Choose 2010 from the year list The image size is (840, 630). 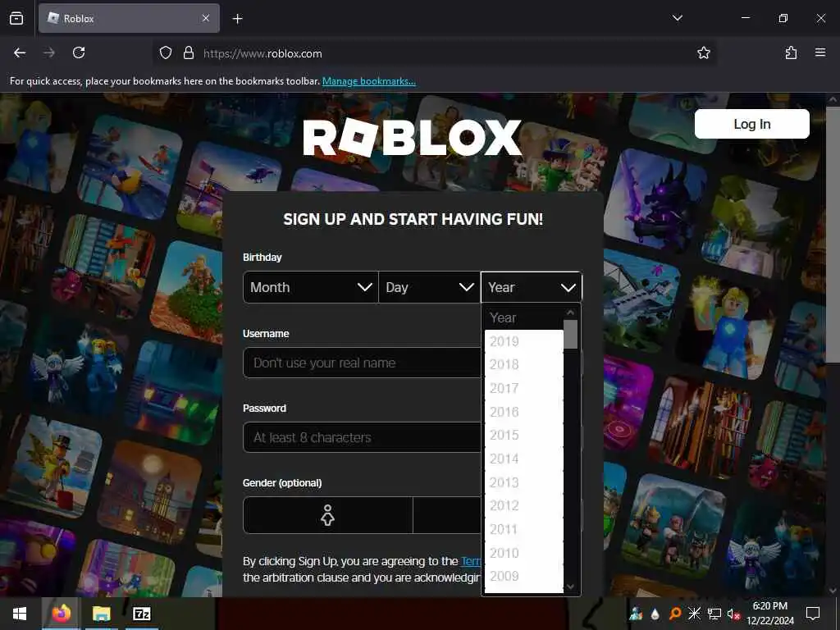click(524, 553)
